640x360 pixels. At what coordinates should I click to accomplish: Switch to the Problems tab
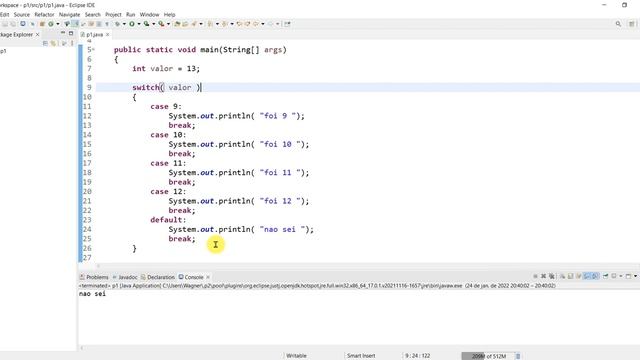point(94,277)
